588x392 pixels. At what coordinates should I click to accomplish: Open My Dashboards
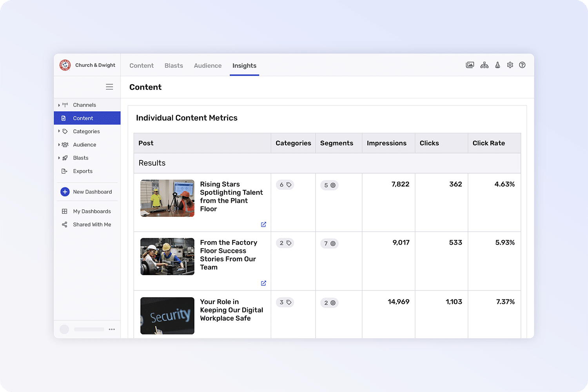click(87, 211)
